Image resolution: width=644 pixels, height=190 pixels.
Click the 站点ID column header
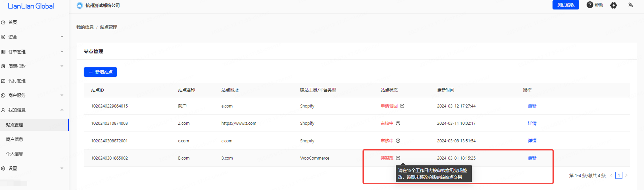click(x=97, y=90)
